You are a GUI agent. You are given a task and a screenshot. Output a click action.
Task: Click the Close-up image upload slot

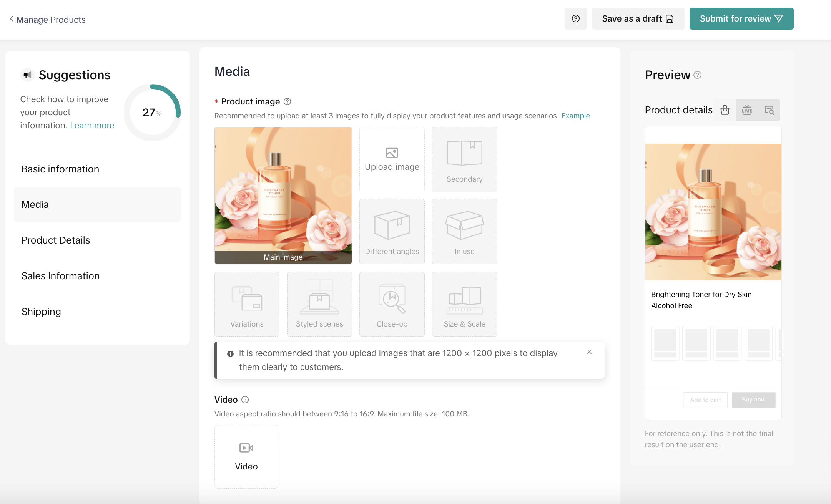392,303
